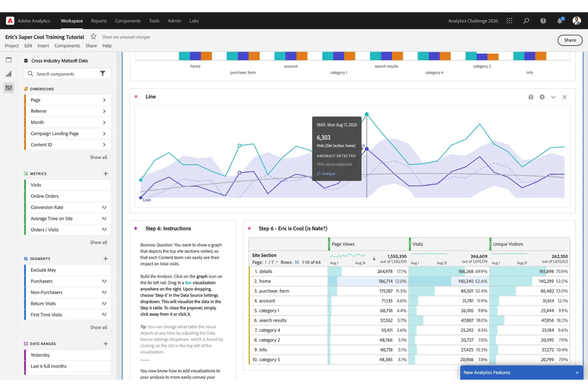The image size is (588, 392).
Task: Select the Yesterday date range
Action: [68, 355]
